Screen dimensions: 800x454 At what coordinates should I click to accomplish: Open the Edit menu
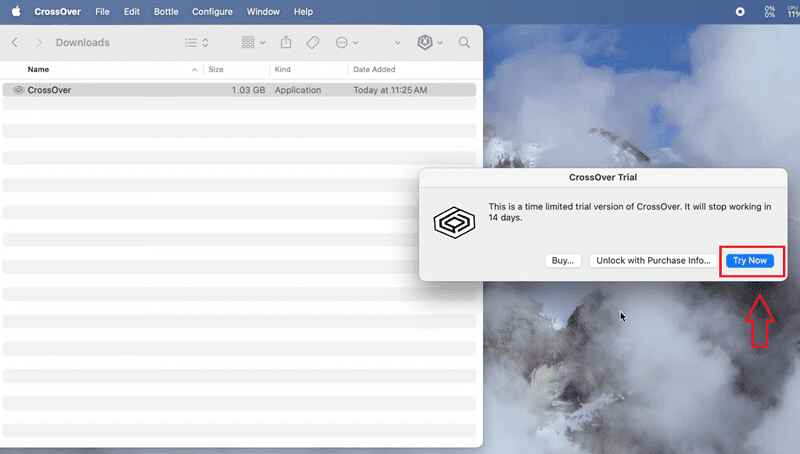[132, 11]
